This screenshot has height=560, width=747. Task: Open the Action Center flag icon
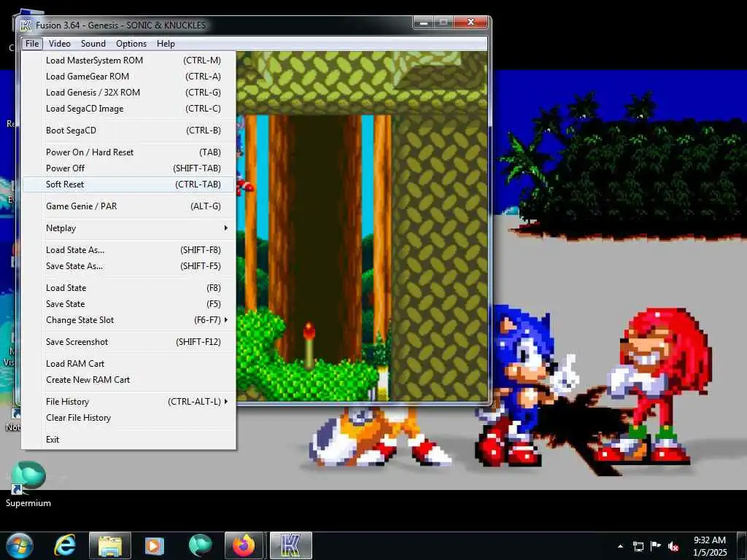tap(656, 546)
